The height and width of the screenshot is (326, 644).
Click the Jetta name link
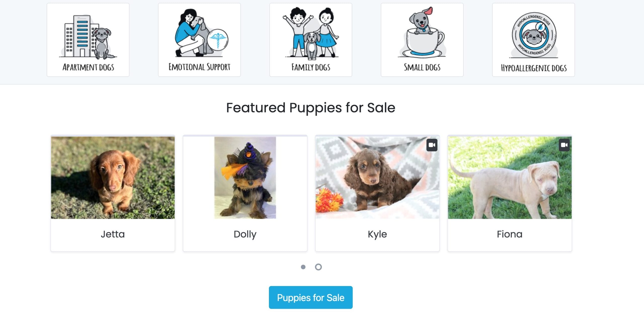click(x=113, y=234)
